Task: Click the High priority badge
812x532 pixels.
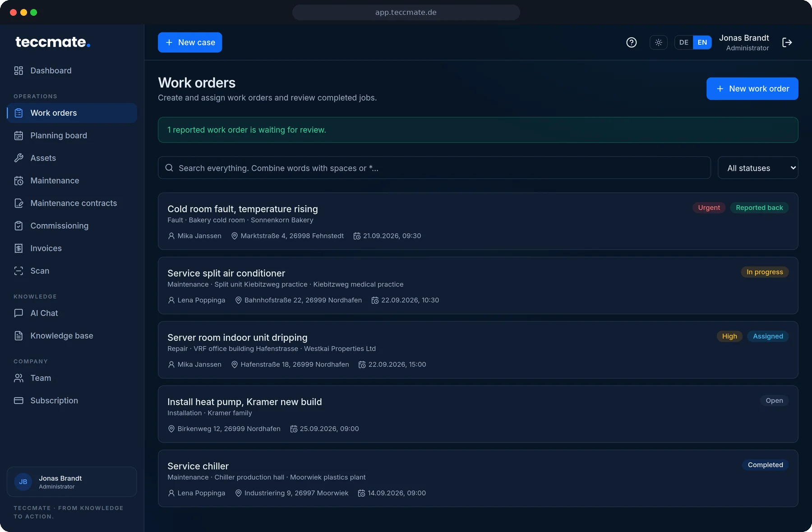Action: point(729,336)
